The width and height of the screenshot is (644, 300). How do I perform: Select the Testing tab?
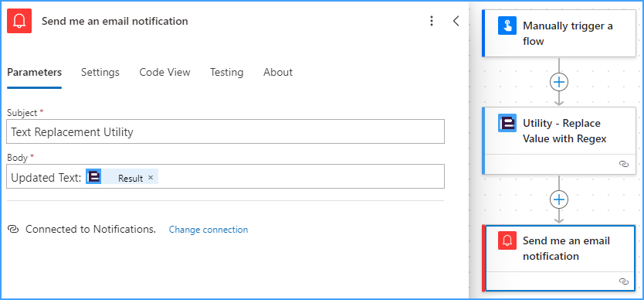(227, 73)
